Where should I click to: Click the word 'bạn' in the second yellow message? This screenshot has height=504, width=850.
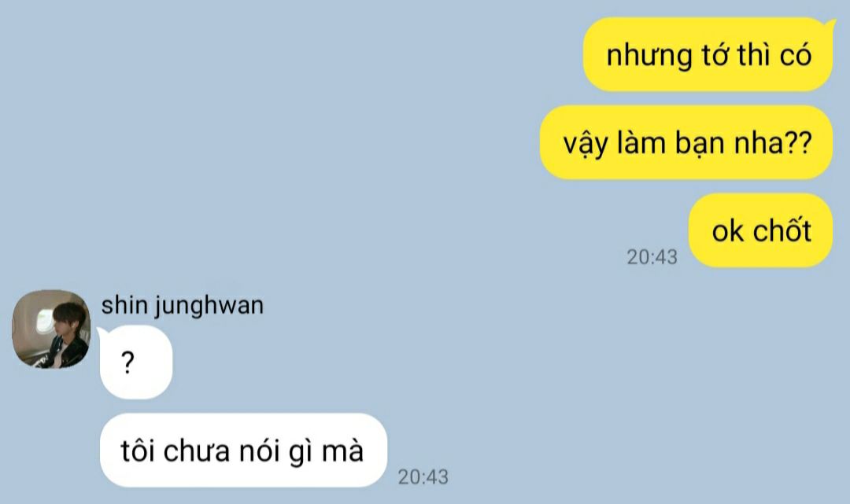700,143
